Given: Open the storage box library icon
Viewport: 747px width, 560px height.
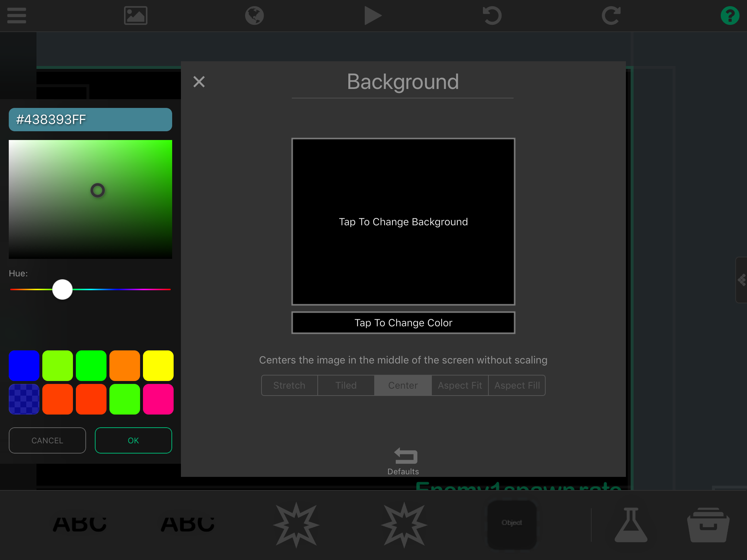Looking at the screenshot, I should (708, 525).
